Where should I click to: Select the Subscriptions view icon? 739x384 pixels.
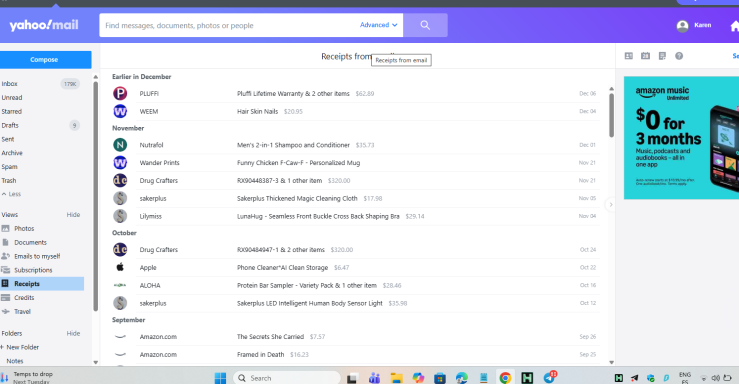[x=6, y=270]
